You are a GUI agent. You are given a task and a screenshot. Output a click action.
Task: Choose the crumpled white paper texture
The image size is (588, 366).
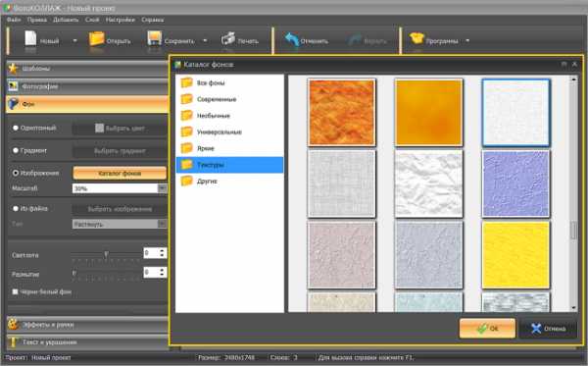coord(428,183)
